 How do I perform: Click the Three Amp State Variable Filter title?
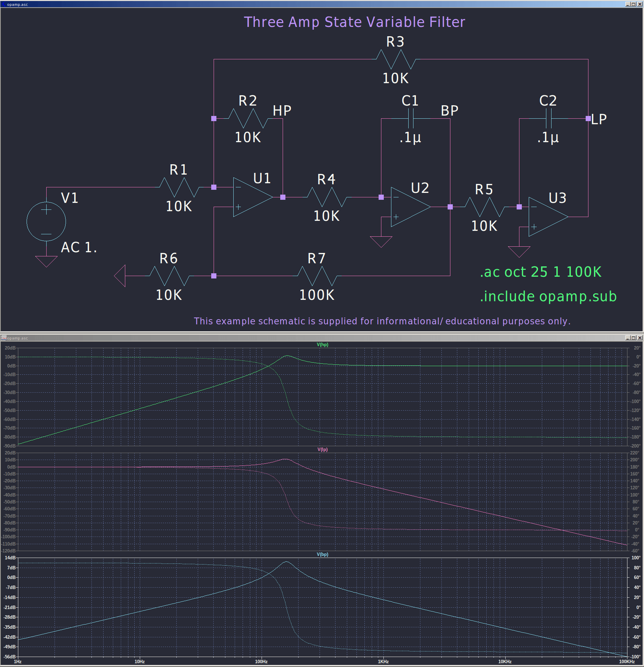tap(354, 22)
